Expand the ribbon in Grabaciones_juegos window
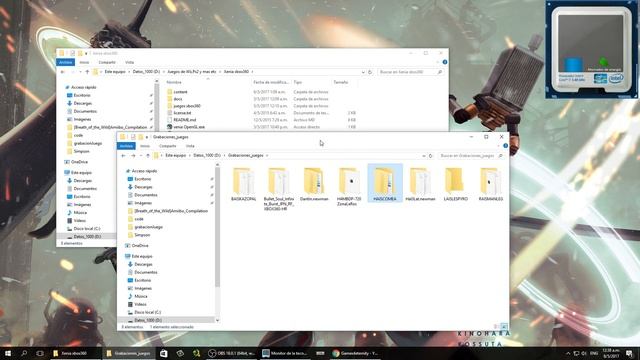This screenshot has height=360, width=640. click(498, 146)
